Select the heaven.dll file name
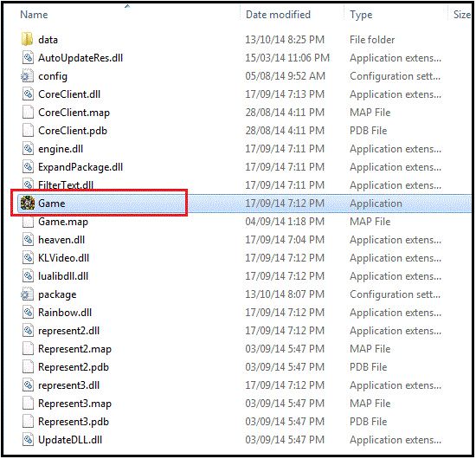Screen dimensions: 476x459 click(61, 240)
